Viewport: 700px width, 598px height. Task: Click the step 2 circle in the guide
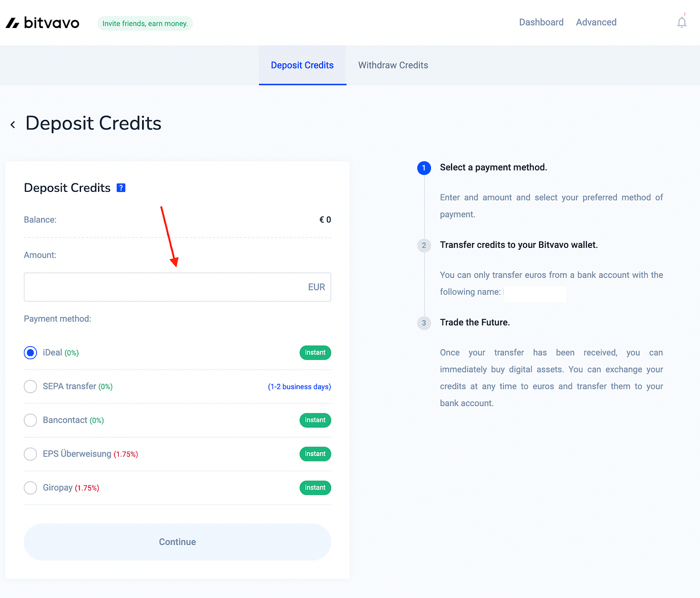(x=424, y=245)
